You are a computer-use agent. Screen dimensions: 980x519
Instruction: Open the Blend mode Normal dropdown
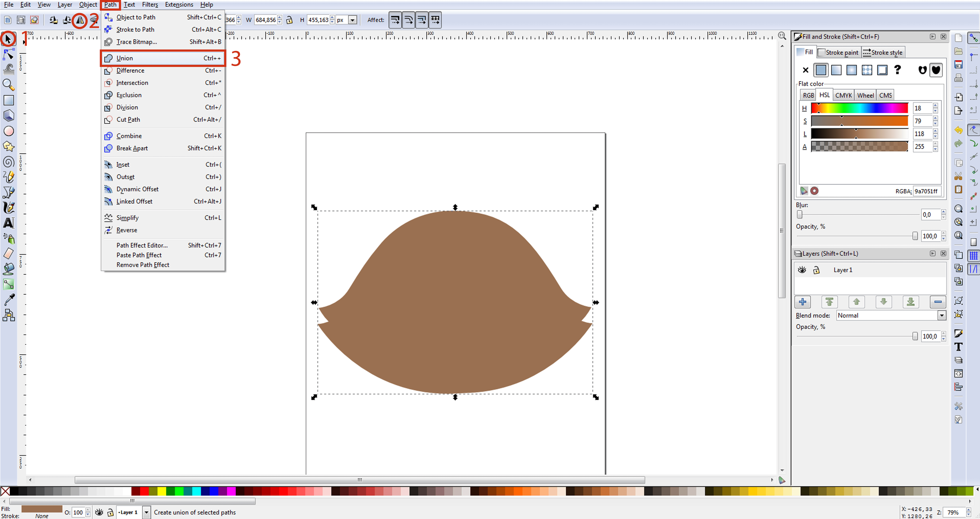coord(941,315)
